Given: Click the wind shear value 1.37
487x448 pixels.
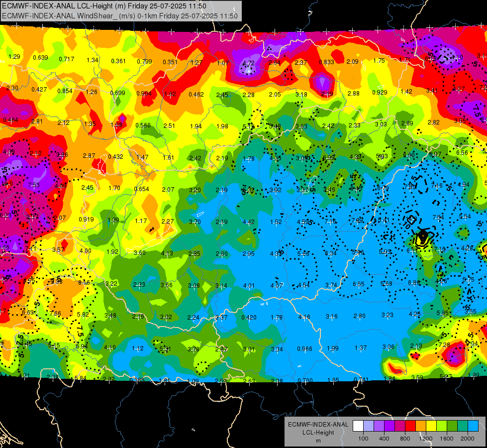Looking at the screenshot, I should (x=360, y=348).
